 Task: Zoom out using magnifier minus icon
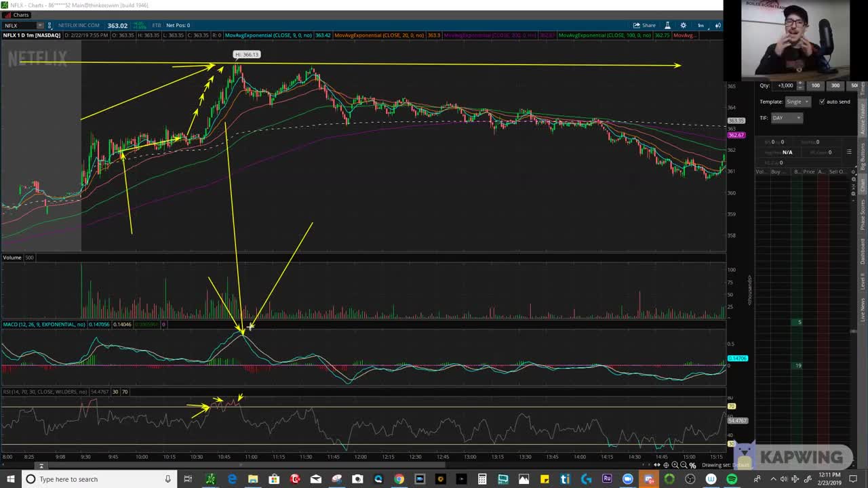pyautogui.click(x=684, y=465)
